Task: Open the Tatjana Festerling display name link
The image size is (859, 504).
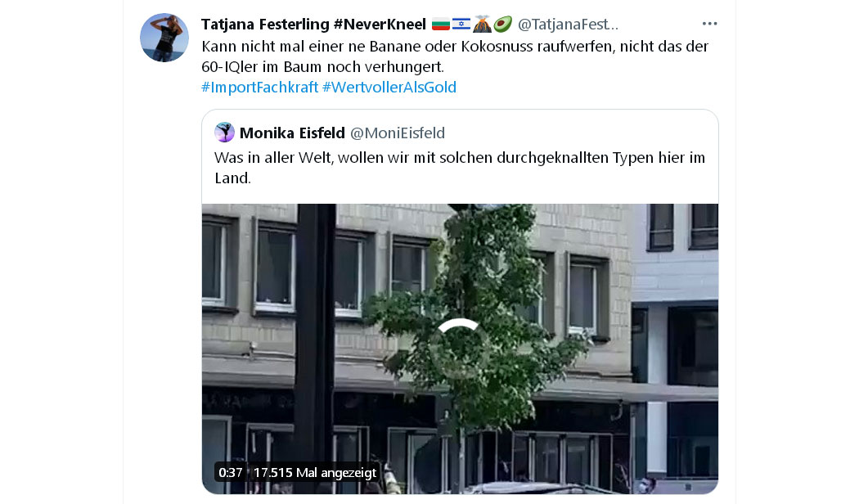Action: point(265,24)
